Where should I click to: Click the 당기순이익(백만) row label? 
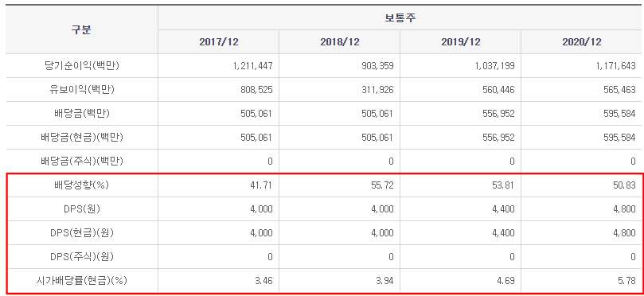pos(82,66)
